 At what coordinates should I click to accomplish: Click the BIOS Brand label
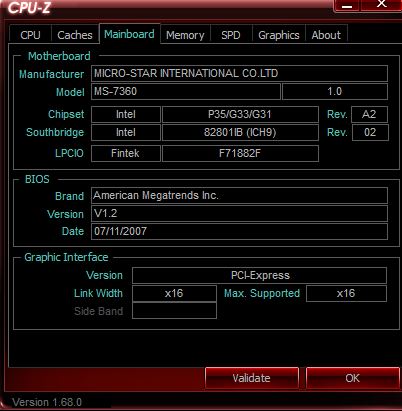click(x=69, y=196)
